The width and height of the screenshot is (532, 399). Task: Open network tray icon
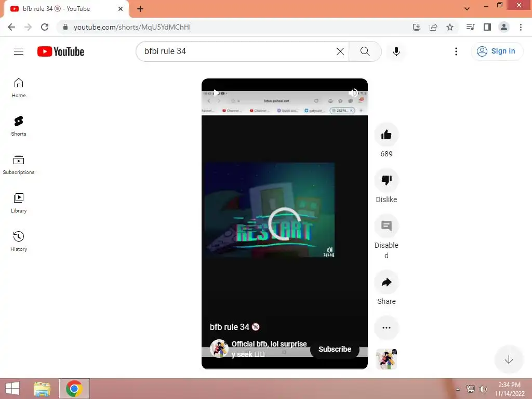471,389
